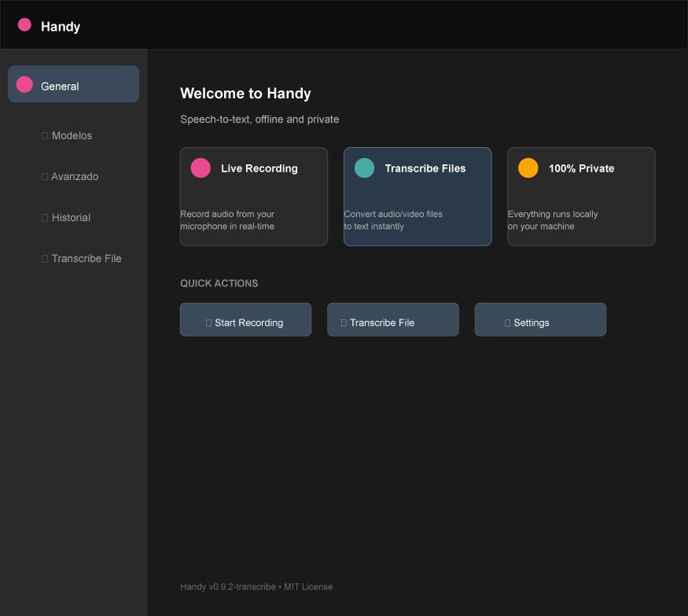Open the General sidebar section
Image resolution: width=688 pixels, height=616 pixels.
pyautogui.click(x=74, y=84)
